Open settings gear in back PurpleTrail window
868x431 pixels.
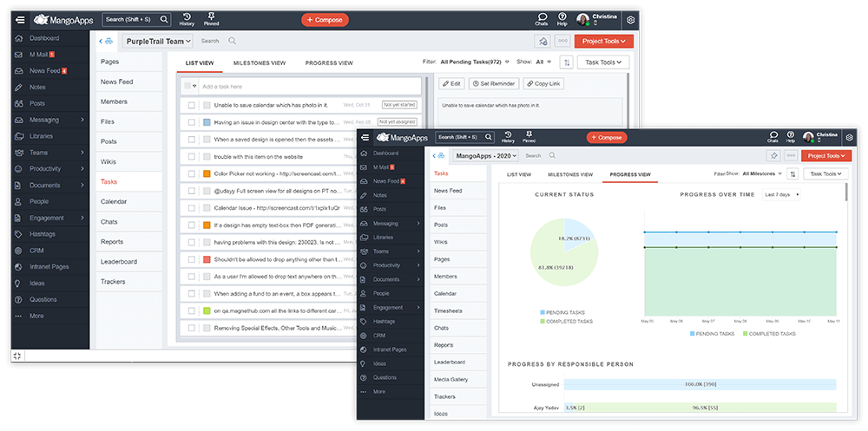[630, 20]
